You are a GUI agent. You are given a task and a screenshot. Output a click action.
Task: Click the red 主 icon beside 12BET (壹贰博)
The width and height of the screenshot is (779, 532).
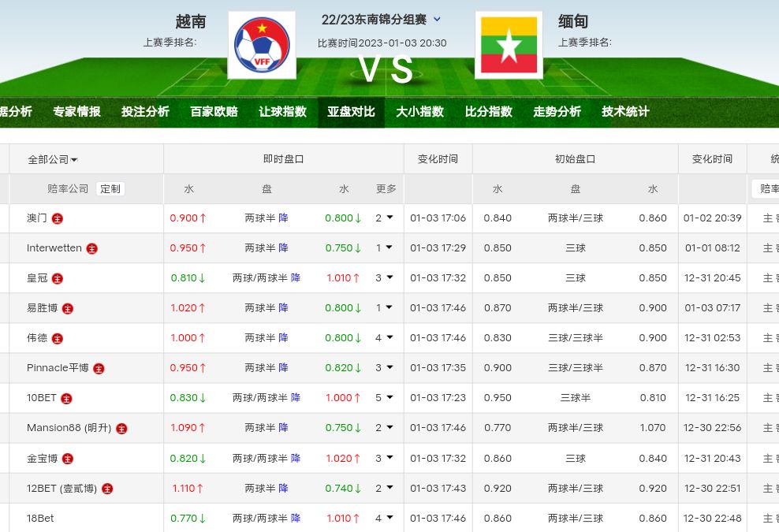pyautogui.click(x=107, y=489)
